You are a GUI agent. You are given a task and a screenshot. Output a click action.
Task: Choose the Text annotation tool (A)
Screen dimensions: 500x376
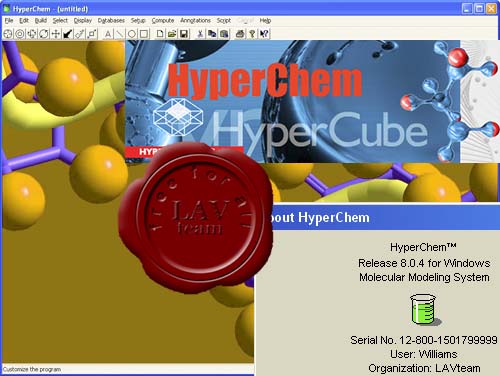108,34
